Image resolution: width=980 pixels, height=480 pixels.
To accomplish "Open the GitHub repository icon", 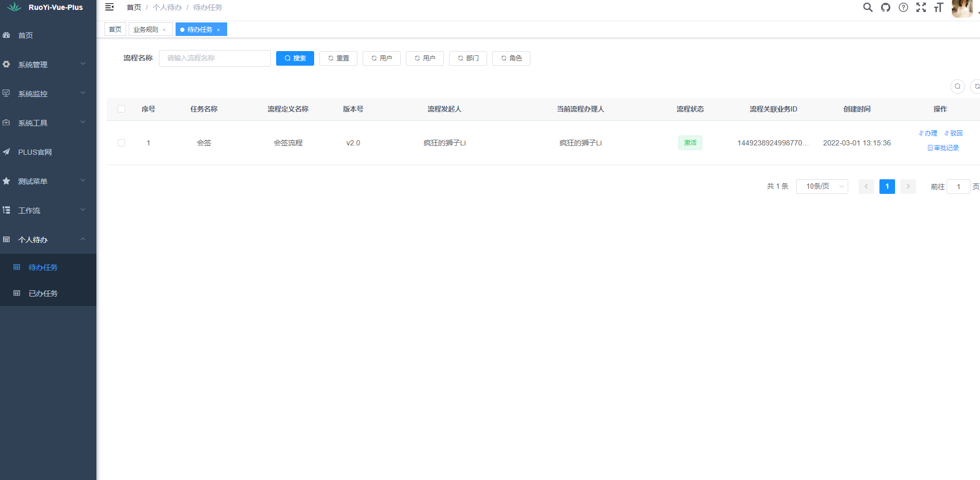I will [886, 7].
